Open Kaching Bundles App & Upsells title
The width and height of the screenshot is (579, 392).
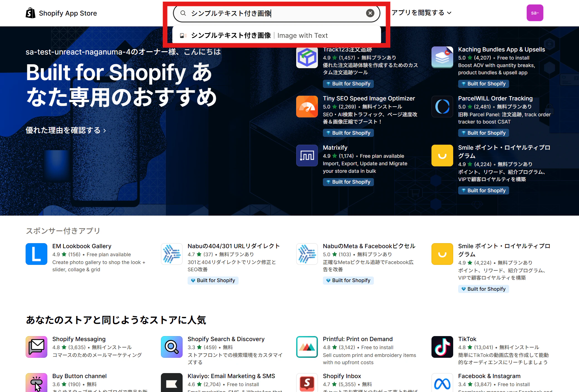501,50
